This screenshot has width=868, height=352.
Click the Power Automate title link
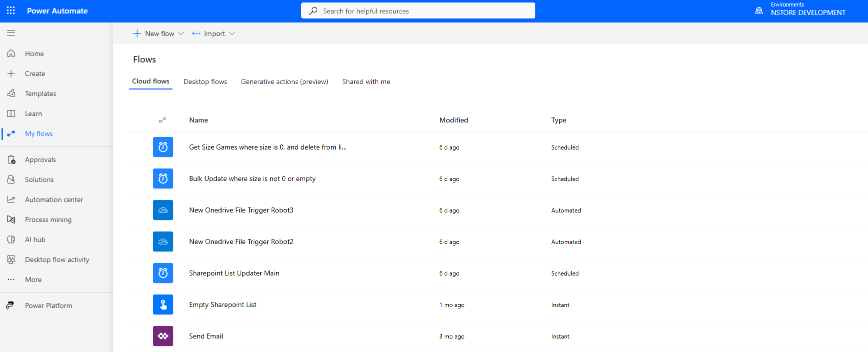(x=58, y=10)
